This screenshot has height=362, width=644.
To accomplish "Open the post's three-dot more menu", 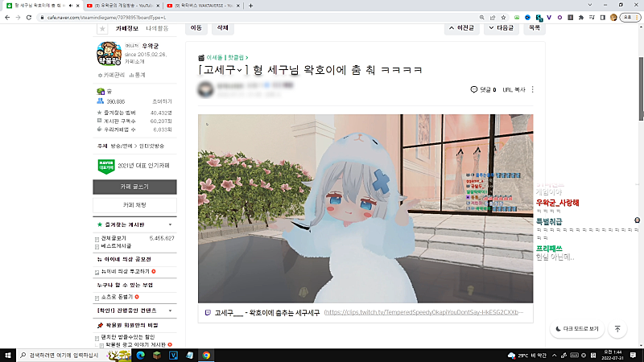I will pyautogui.click(x=533, y=89).
